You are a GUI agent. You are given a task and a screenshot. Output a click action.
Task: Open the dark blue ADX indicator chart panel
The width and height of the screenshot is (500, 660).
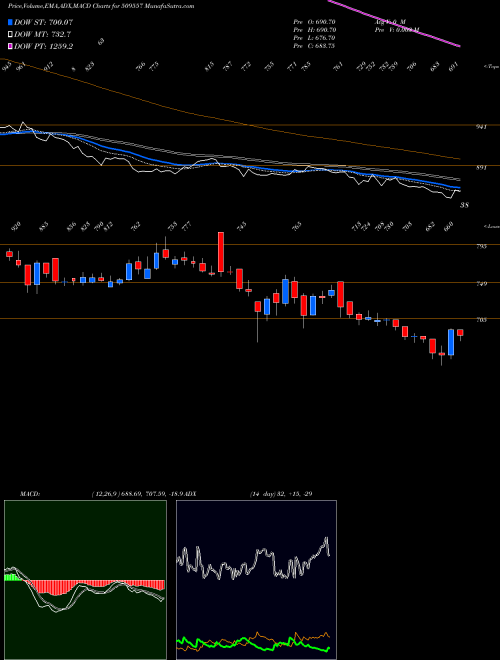pyautogui.click(x=256, y=580)
